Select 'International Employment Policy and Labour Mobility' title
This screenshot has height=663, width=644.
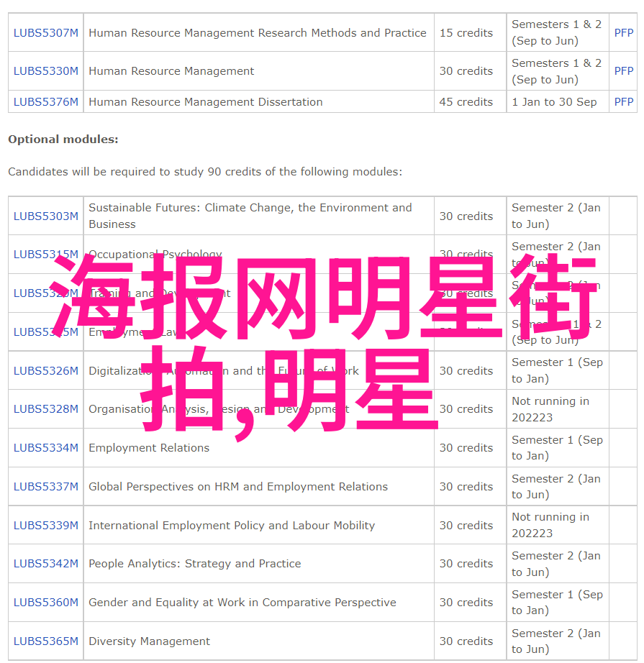pyautogui.click(x=232, y=525)
